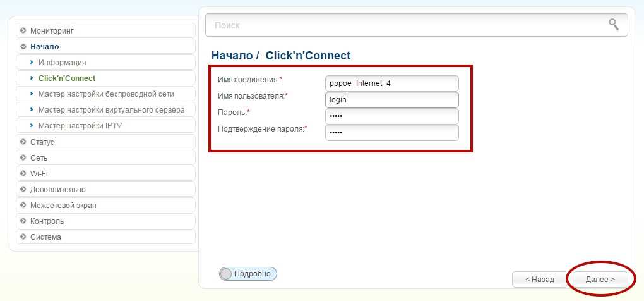Expand the Межсетевой экран section
The width and height of the screenshot is (644, 301).
63,206
